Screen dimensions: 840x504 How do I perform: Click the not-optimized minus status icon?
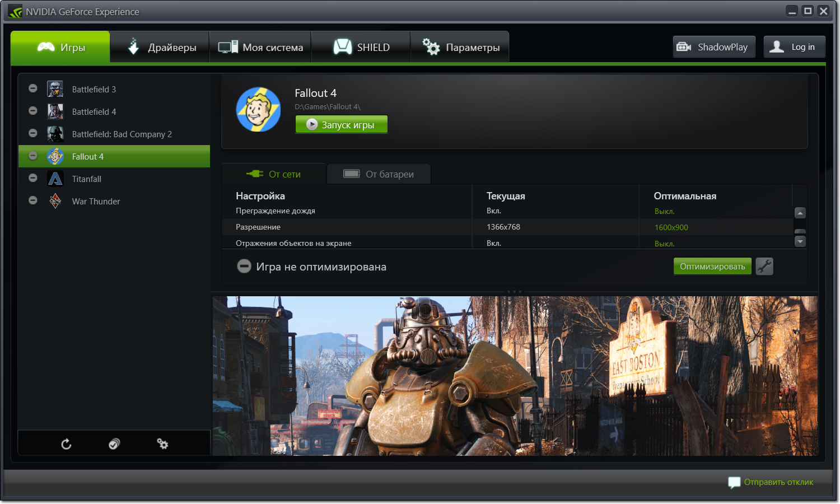pyautogui.click(x=244, y=267)
